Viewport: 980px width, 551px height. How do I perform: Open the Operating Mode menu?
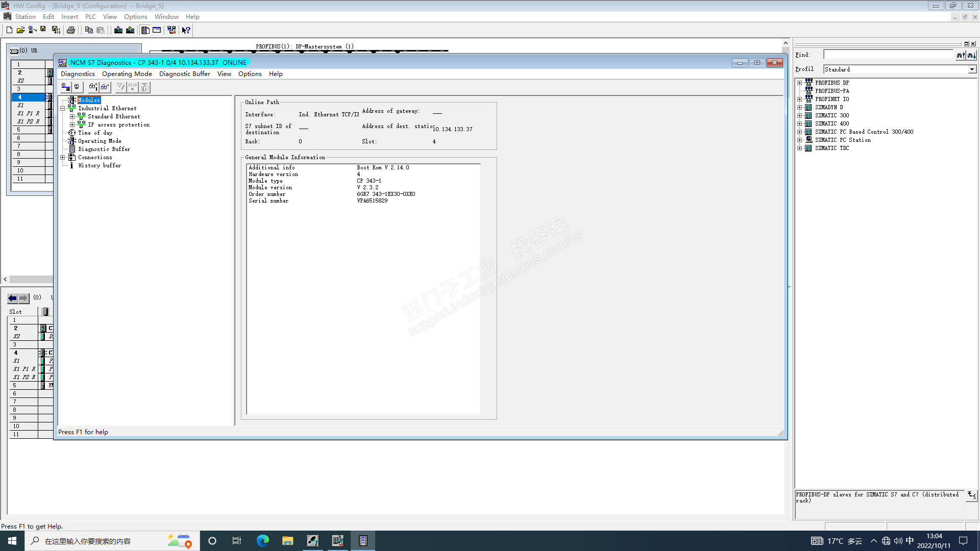pos(127,74)
